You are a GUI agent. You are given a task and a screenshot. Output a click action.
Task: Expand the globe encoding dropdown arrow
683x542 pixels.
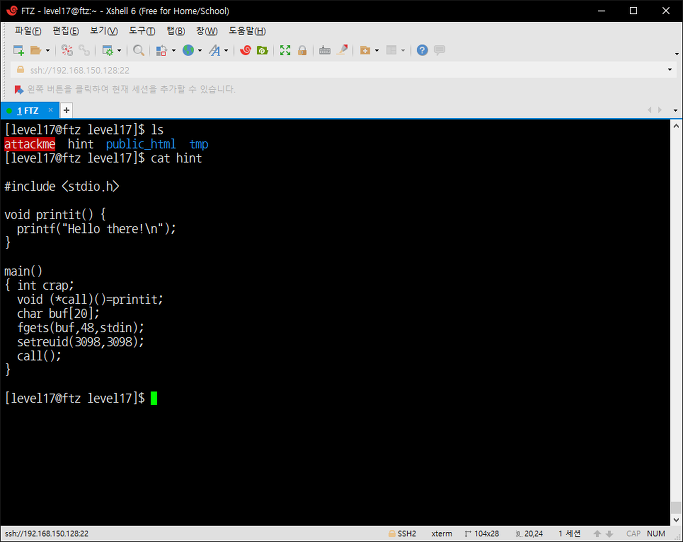200,51
